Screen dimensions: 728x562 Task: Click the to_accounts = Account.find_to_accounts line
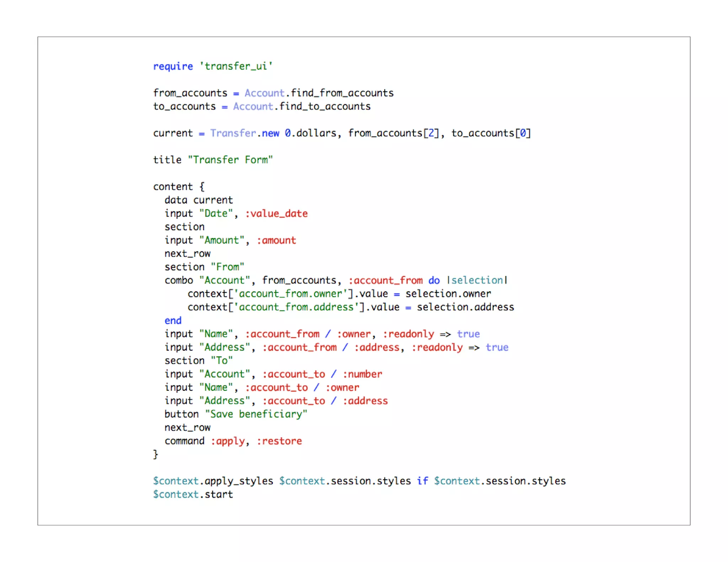coord(262,107)
